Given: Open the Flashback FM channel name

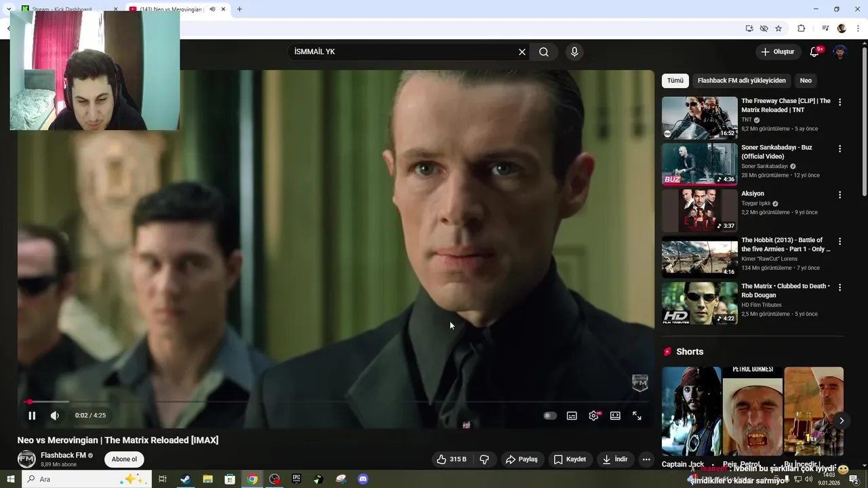Looking at the screenshot, I should [x=63, y=455].
